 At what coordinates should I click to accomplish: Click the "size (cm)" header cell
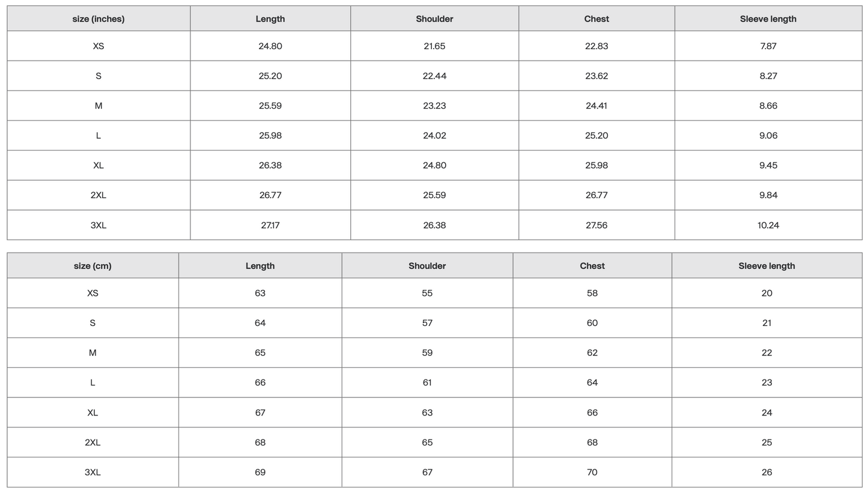point(93,266)
